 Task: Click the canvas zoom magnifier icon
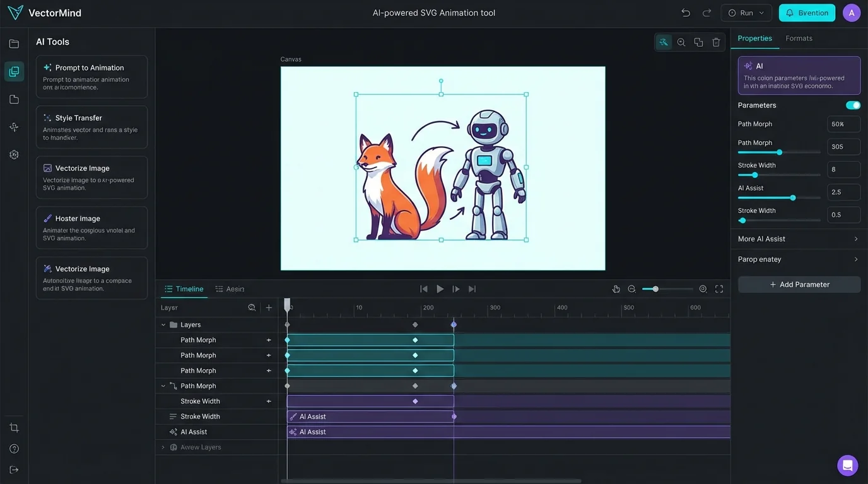(681, 42)
